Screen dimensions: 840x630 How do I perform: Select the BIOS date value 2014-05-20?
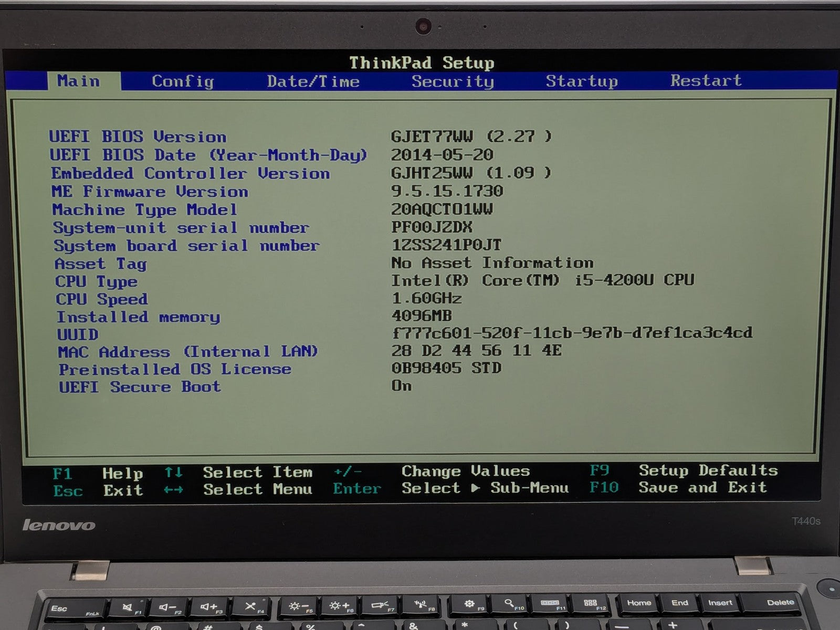coord(442,155)
